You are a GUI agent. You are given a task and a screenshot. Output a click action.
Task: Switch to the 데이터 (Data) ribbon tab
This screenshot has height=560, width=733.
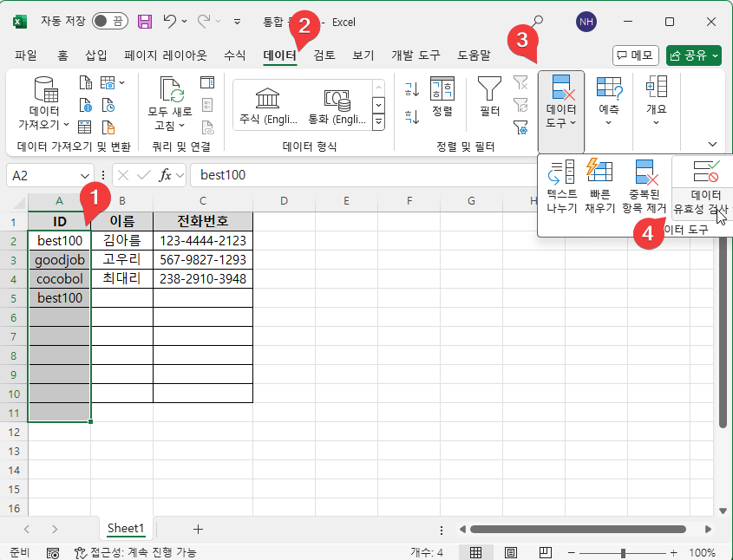278,55
